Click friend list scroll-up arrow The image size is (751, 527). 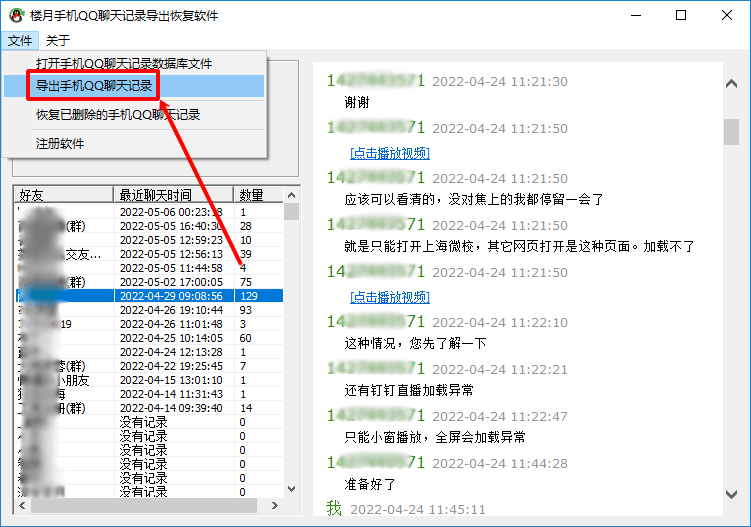point(291,195)
